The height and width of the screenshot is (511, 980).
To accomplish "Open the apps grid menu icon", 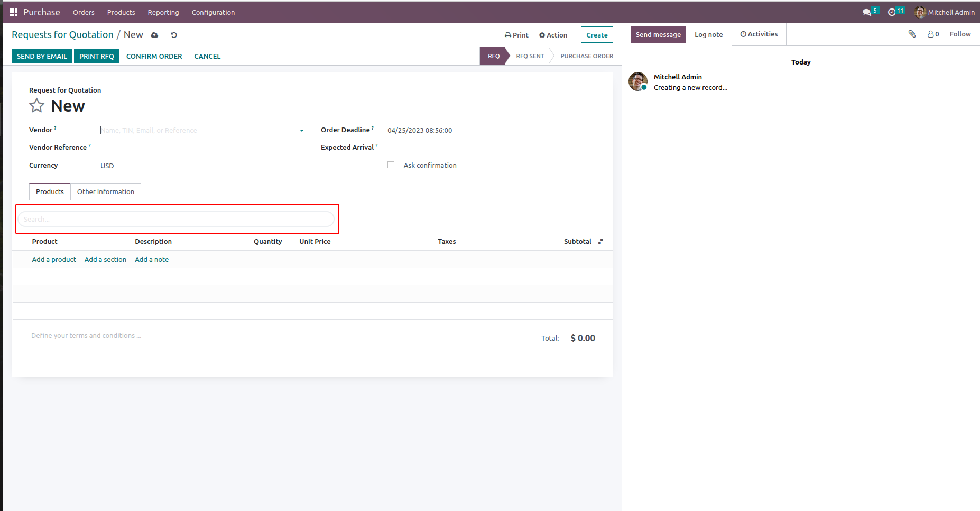I will point(13,12).
